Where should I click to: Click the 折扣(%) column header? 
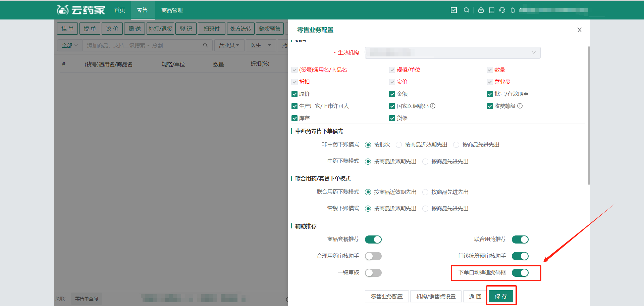tap(260, 64)
